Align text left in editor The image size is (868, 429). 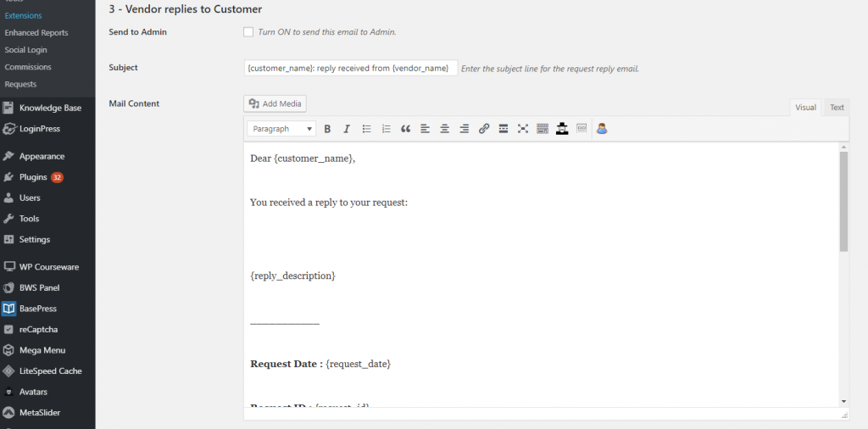[426, 129]
